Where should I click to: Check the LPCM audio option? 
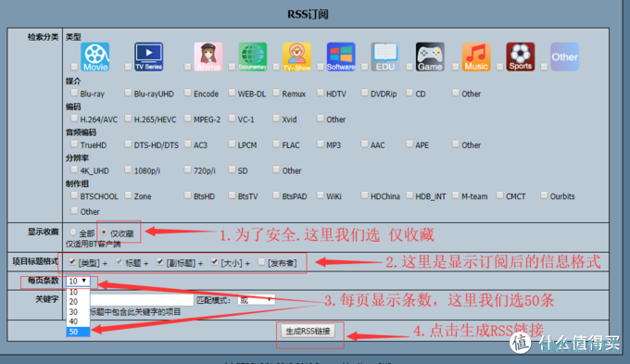(x=232, y=144)
